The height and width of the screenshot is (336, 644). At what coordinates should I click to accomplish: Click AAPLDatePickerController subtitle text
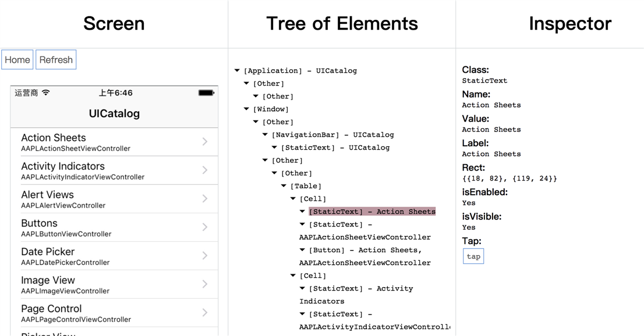pos(65,263)
